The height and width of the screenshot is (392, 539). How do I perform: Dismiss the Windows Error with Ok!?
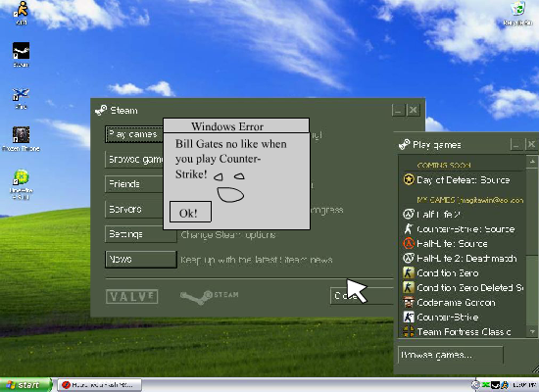pyautogui.click(x=190, y=212)
